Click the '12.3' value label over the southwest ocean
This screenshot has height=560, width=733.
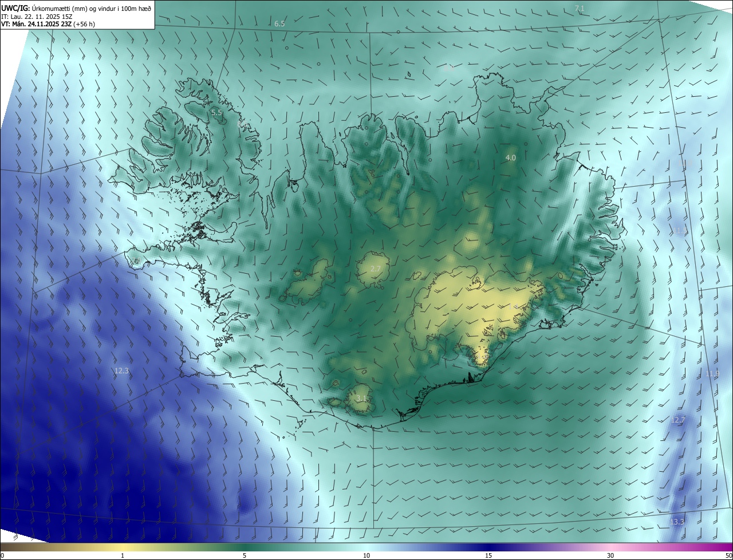coord(121,371)
